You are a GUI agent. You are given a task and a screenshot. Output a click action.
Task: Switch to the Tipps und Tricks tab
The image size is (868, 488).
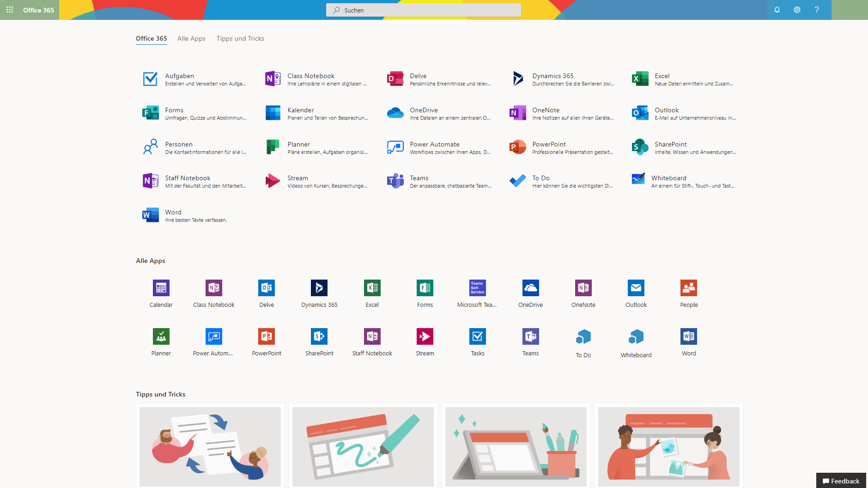pyautogui.click(x=240, y=38)
